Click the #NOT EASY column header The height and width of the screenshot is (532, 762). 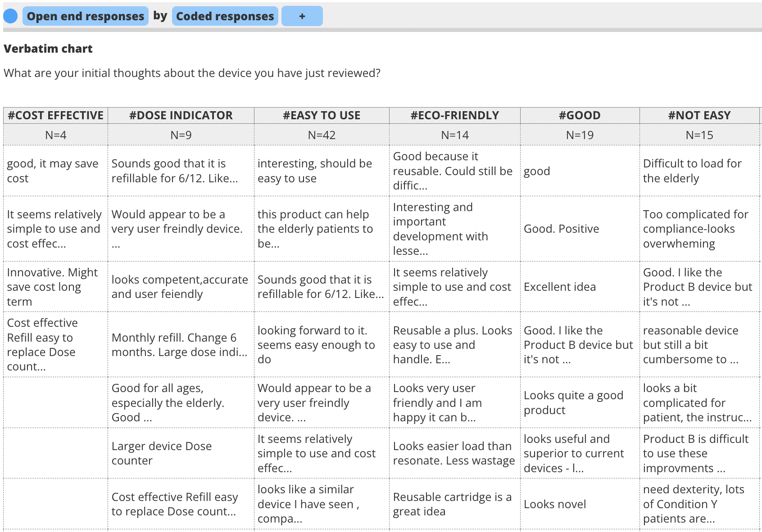(699, 116)
